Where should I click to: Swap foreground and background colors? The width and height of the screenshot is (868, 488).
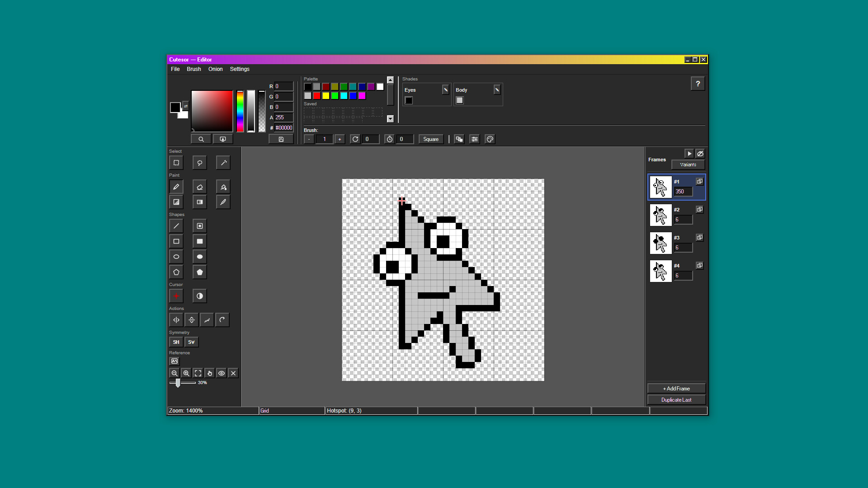(185, 106)
